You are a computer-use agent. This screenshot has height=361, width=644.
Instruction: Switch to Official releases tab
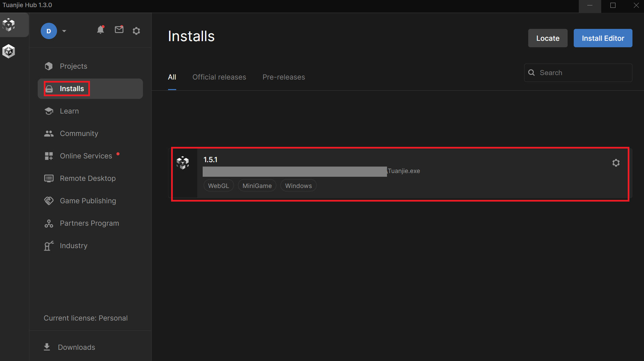219,77
